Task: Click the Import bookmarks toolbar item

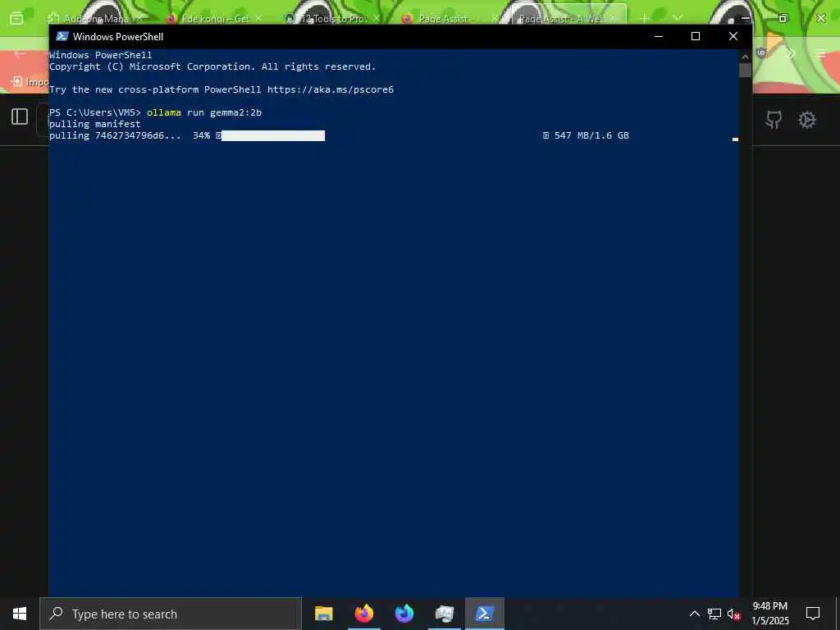Action: 30,81
